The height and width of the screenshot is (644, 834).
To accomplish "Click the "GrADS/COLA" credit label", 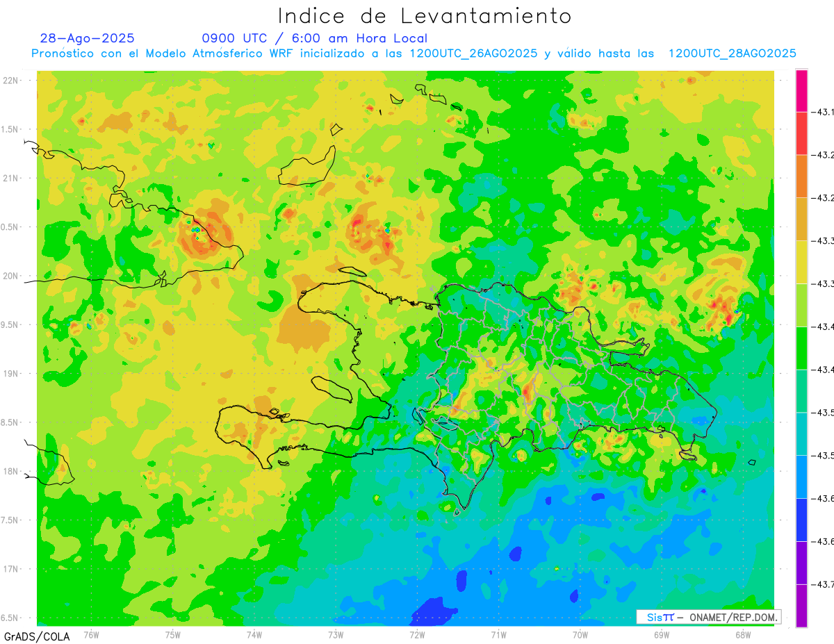I will point(37,636).
